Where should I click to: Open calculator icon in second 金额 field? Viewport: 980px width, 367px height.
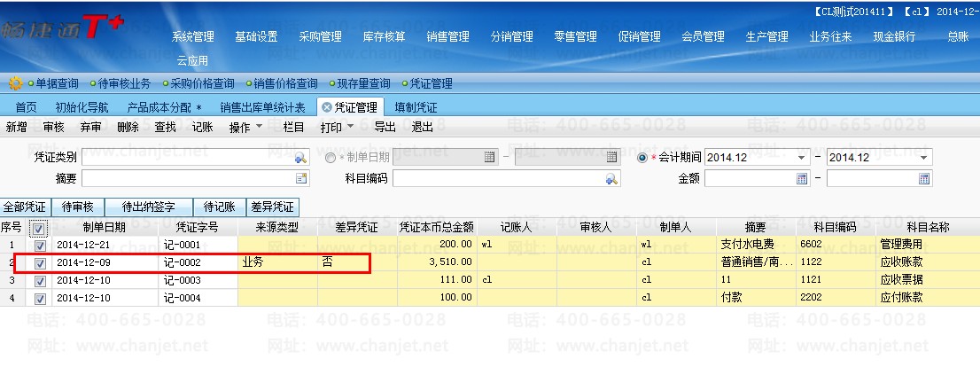pos(924,179)
